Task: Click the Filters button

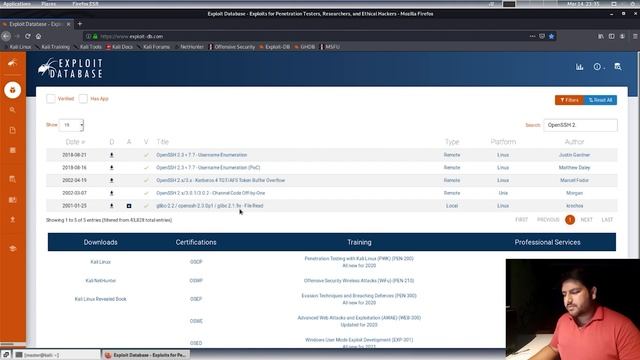Action: coord(569,100)
